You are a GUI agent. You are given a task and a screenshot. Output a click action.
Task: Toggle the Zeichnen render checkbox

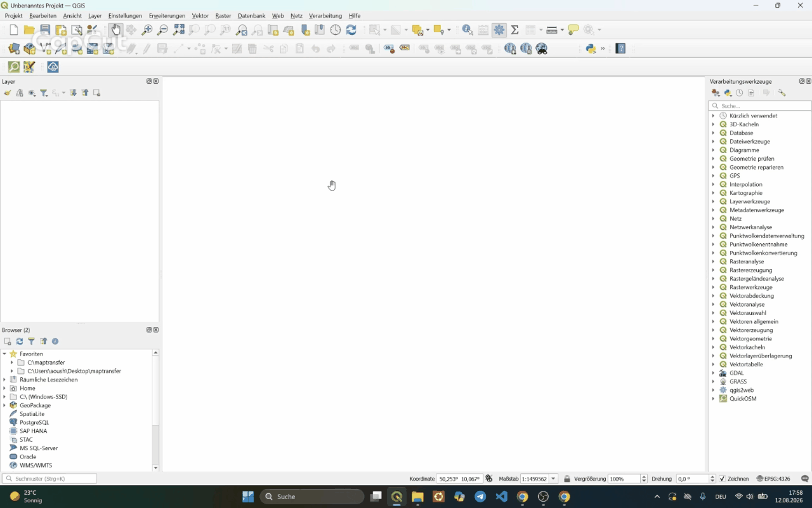[x=722, y=479]
